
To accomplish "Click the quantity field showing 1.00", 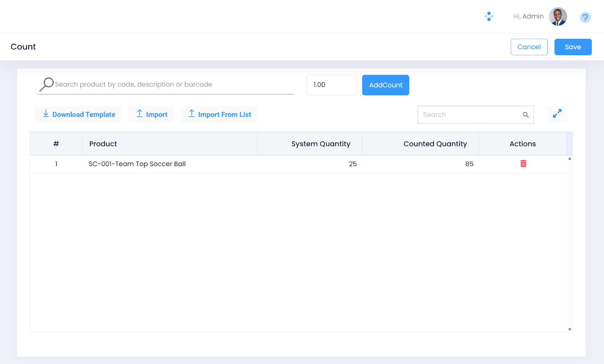I will [x=331, y=85].
